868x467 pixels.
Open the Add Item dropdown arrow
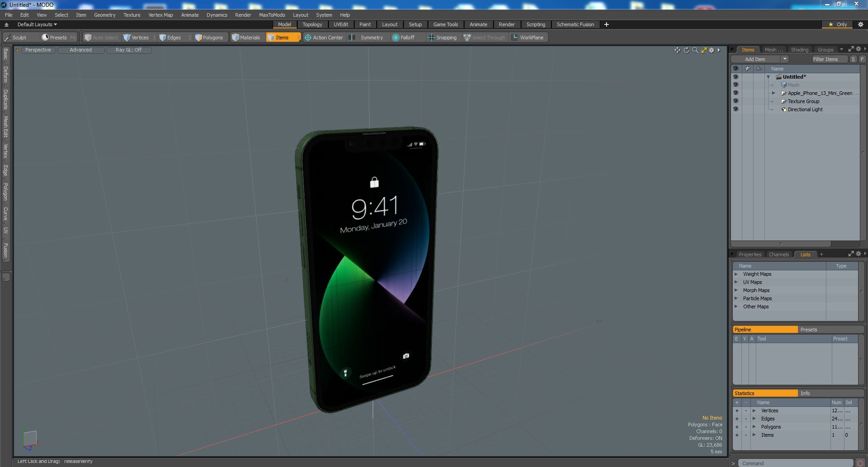(785, 59)
